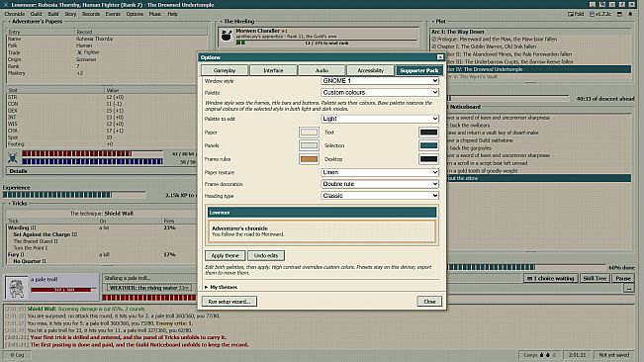Click the bell notification icon in top toolbar
Viewport: 644px width, 362px height.
pyautogui.click(x=630, y=14)
